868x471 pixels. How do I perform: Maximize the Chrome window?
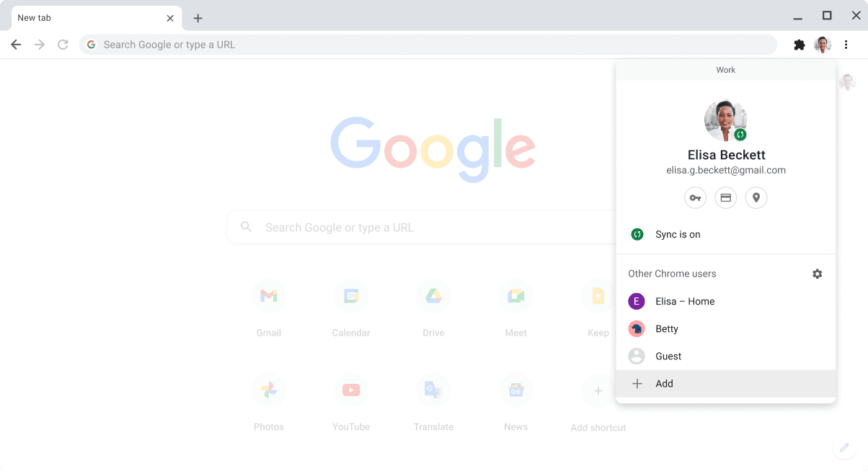[827, 16]
